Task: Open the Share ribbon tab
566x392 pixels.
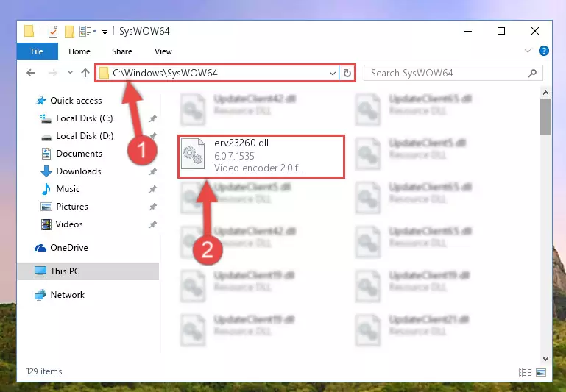Action: coord(122,51)
